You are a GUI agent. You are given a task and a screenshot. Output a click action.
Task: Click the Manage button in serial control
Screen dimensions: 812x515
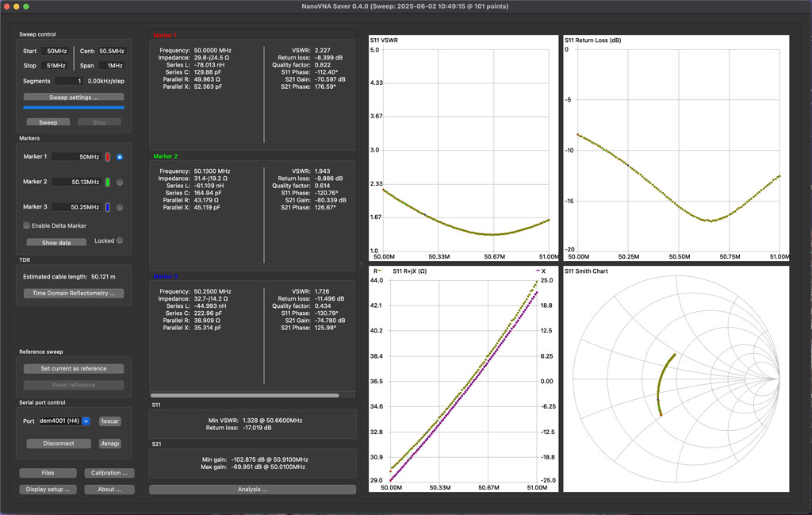coord(109,444)
